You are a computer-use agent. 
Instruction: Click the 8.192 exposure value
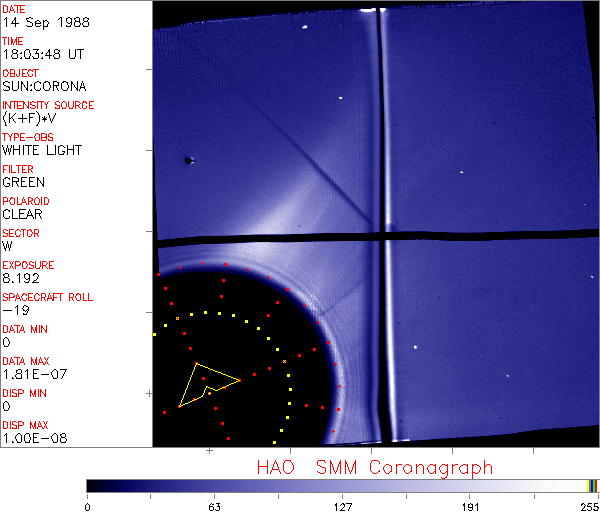[21, 278]
